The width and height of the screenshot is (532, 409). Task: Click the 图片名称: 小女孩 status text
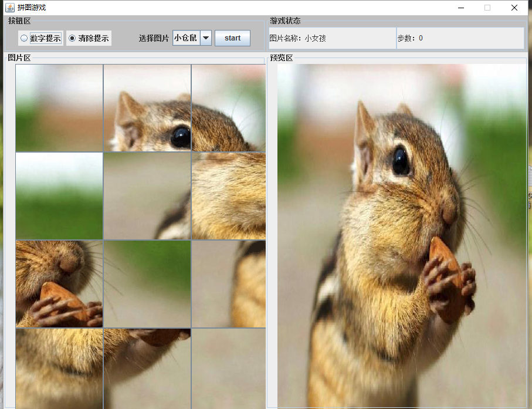[297, 38]
